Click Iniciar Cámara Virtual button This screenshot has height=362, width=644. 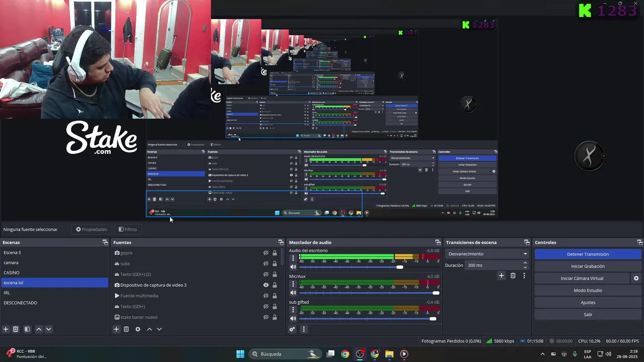click(x=582, y=279)
